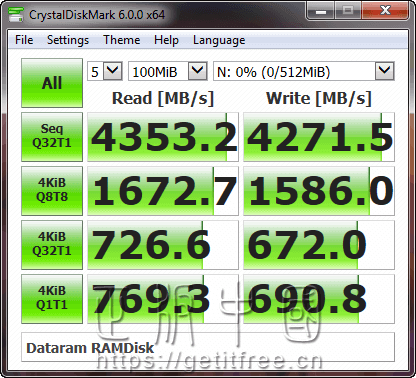The height and width of the screenshot is (378, 416).
Task: Run all benchmarks with the All button
Action: click(52, 83)
